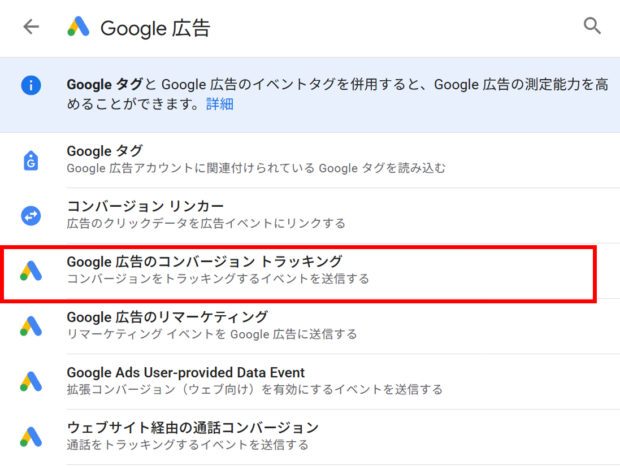Click the コンバージョン リンカー icon
The width and height of the screenshot is (620, 470).
pyautogui.click(x=31, y=215)
